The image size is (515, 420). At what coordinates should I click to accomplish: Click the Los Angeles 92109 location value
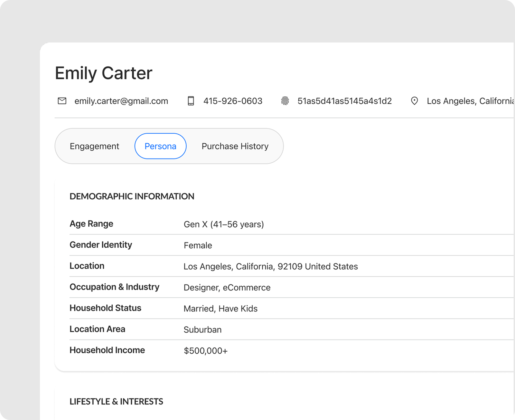point(270,267)
